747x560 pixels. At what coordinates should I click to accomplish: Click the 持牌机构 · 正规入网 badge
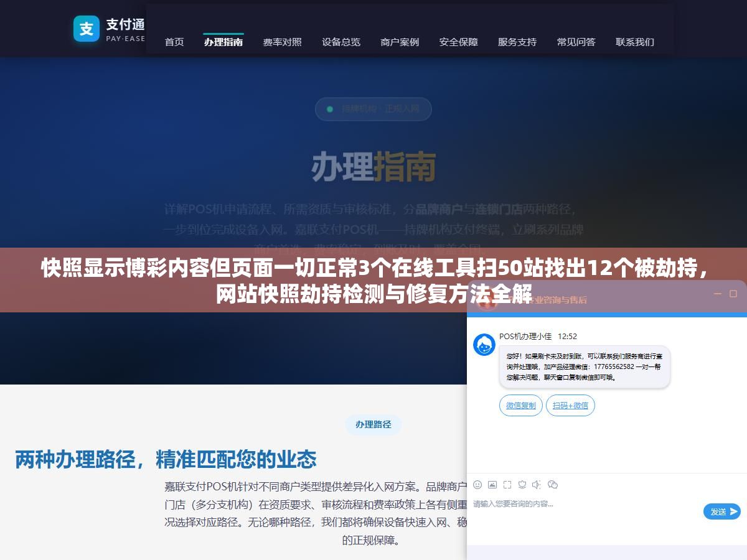[x=374, y=109]
